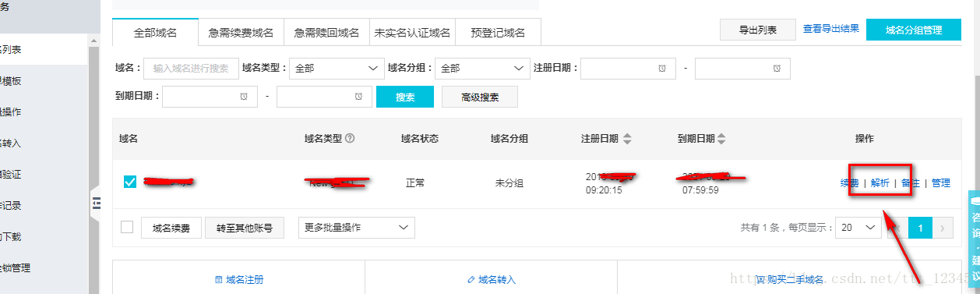Open the 域名分组 dropdown
Screen dimensions: 980x294
pyautogui.click(x=482, y=69)
